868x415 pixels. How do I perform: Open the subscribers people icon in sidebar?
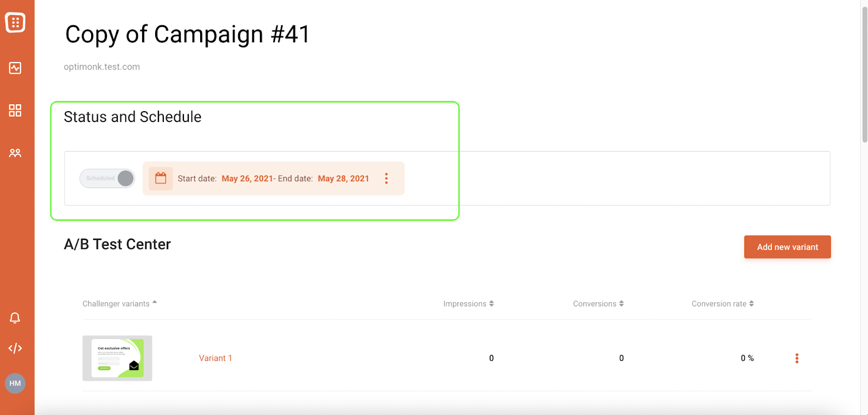[x=15, y=153]
